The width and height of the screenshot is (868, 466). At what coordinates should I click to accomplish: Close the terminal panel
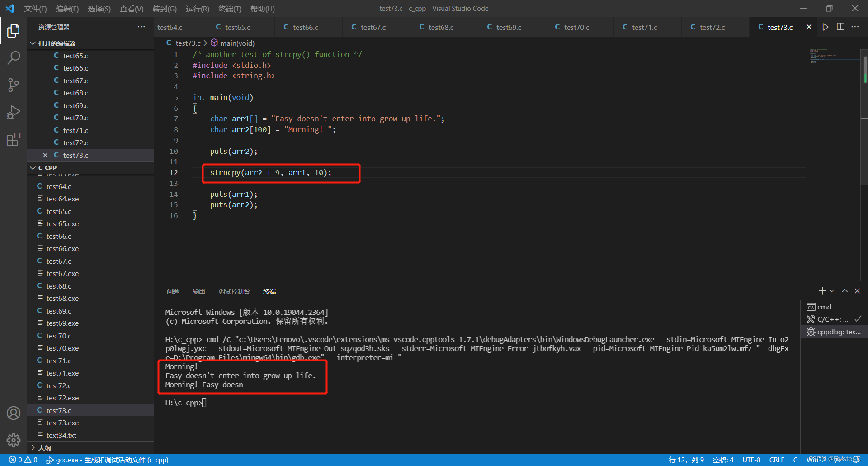pos(857,291)
